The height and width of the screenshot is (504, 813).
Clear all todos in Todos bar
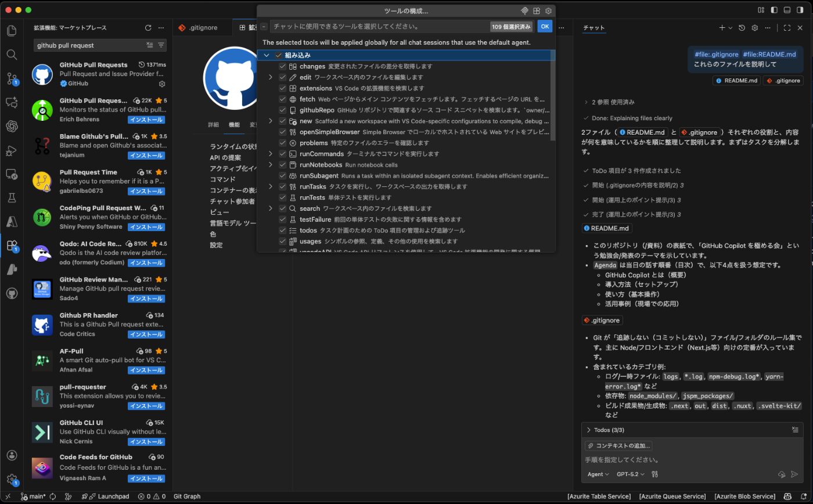click(795, 430)
